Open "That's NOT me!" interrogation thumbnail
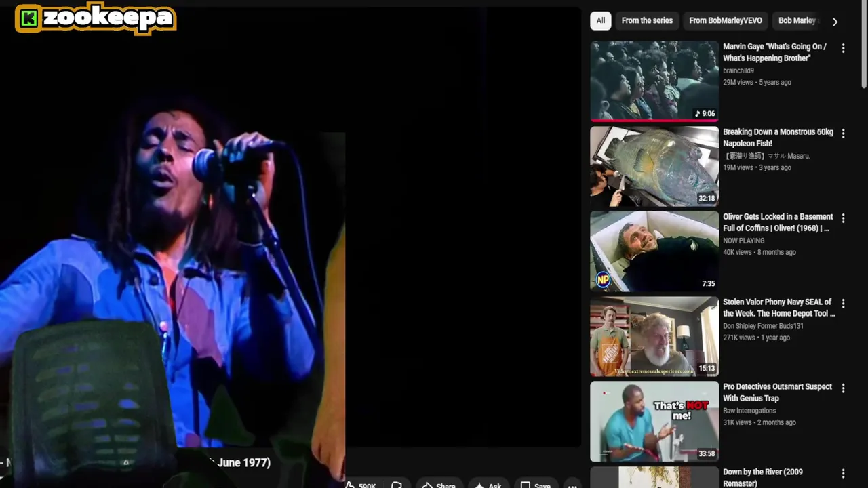 pyautogui.click(x=654, y=421)
